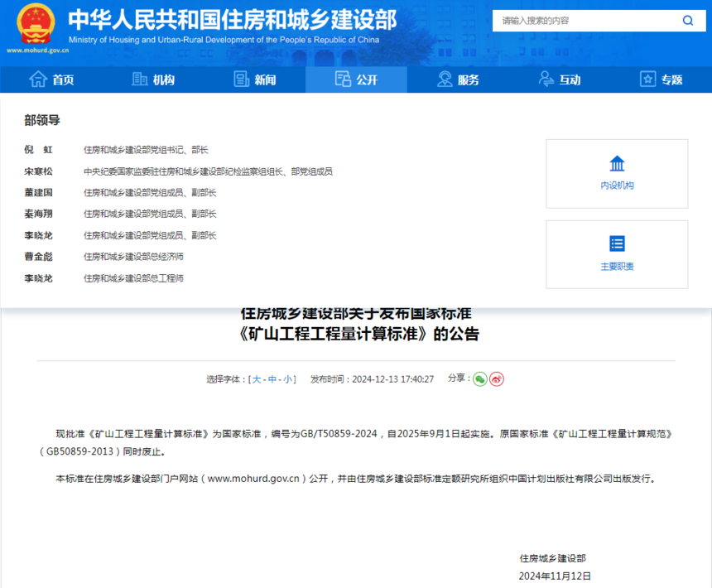The image size is (712, 588).
Task: Set font size to 大
Action: [x=257, y=379]
